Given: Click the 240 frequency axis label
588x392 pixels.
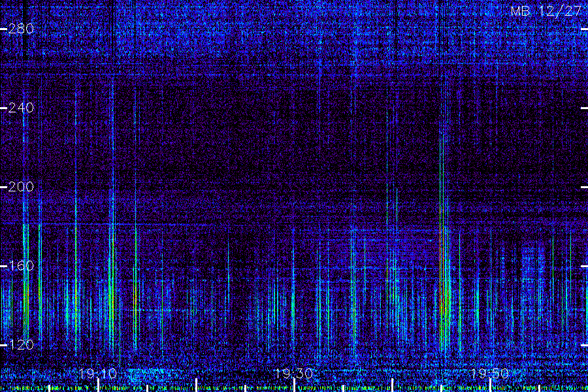Looking at the screenshot, I should pos(21,108).
